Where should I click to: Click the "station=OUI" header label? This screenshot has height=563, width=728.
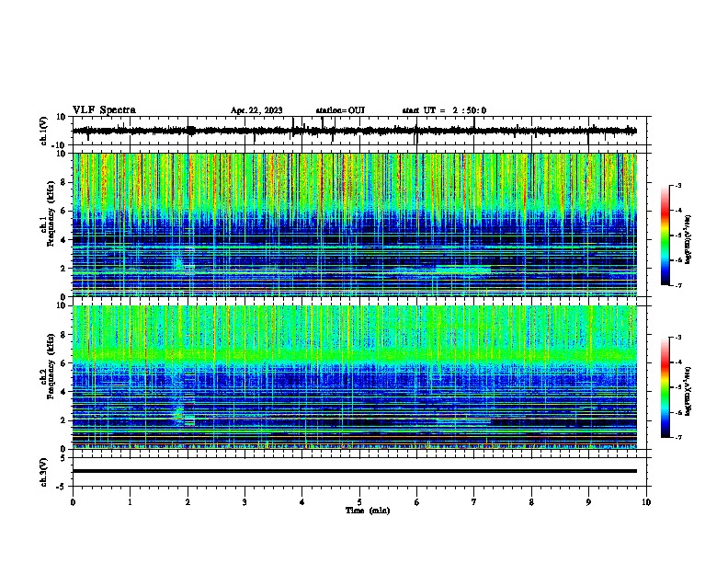click(x=340, y=110)
